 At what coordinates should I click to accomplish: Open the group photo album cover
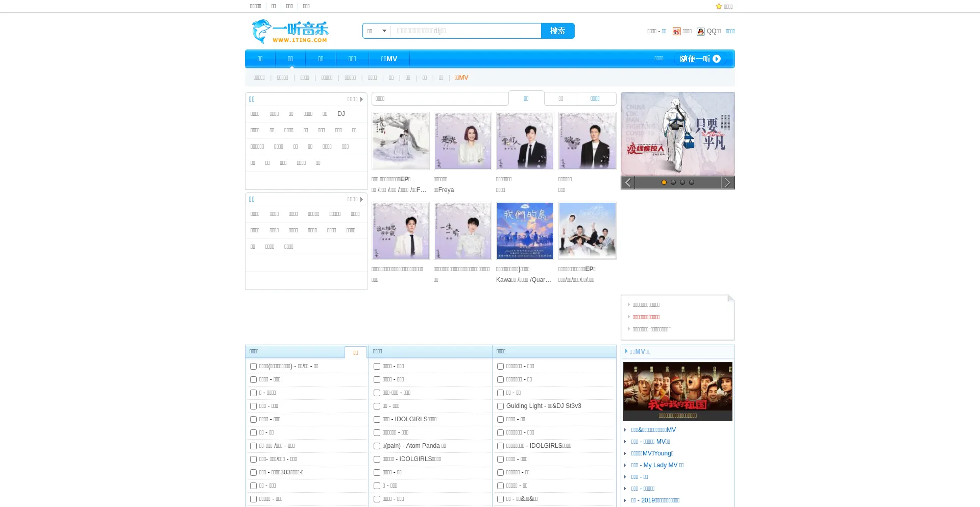[x=587, y=231]
